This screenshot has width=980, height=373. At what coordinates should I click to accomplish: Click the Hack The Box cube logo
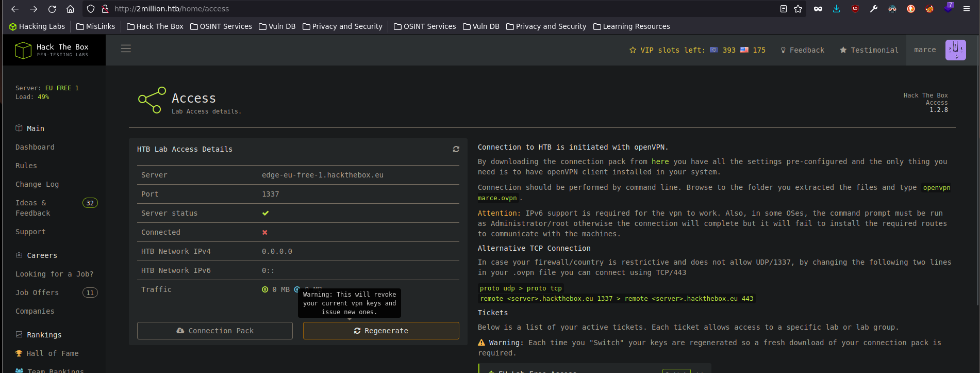23,50
